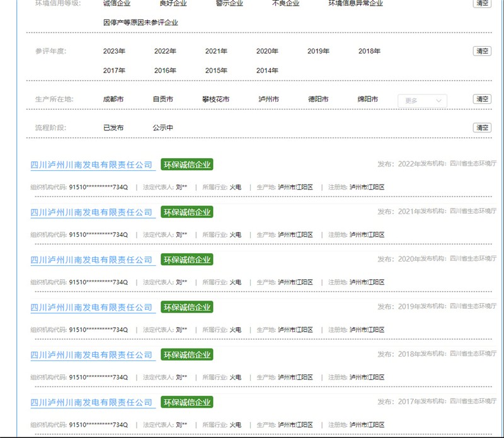Click 环保诚信企业 badge on 2017 entry
The width and height of the screenshot is (504, 438).
(x=187, y=402)
